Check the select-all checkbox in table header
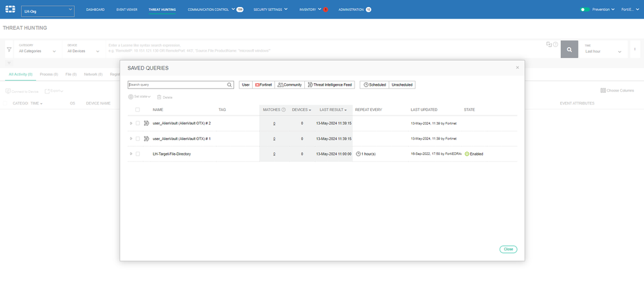Image resolution: width=644 pixels, height=302 pixels. [137, 110]
